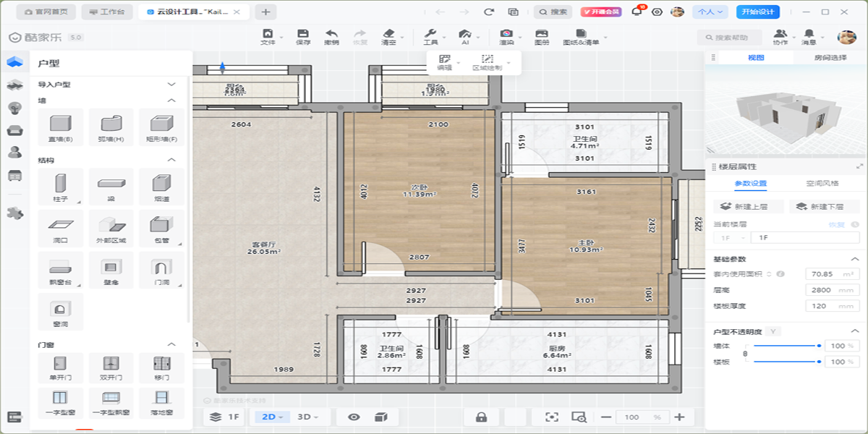Toggle the eye visibility icon in bottom bar
The image size is (868, 434).
354,417
